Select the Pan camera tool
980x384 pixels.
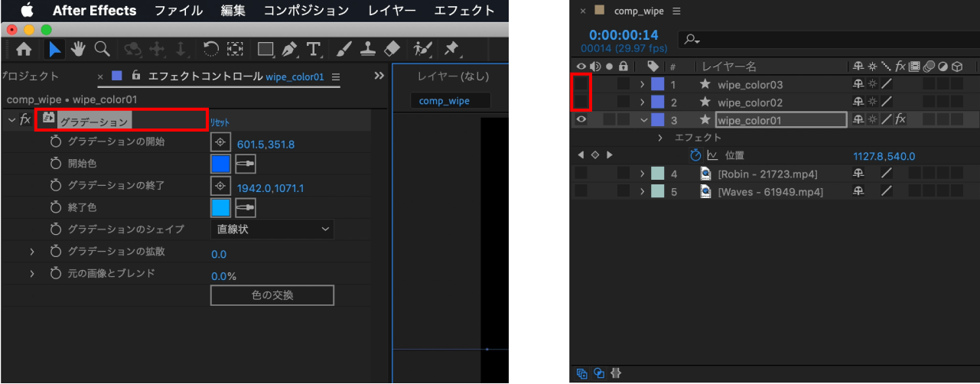tap(158, 50)
